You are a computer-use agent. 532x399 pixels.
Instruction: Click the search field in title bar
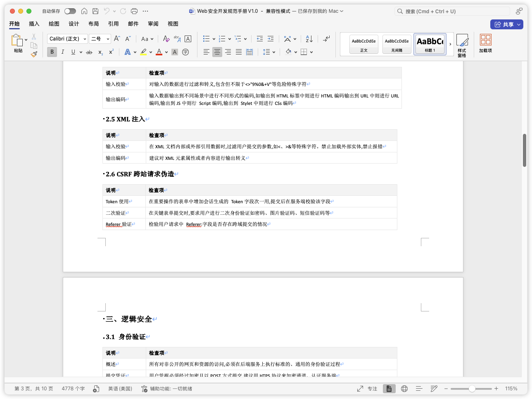pos(452,11)
